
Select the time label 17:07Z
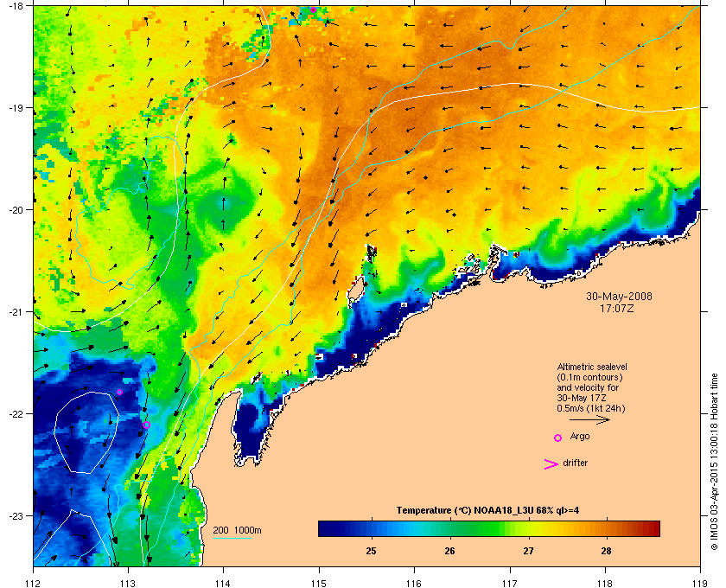pyautogui.click(x=617, y=308)
